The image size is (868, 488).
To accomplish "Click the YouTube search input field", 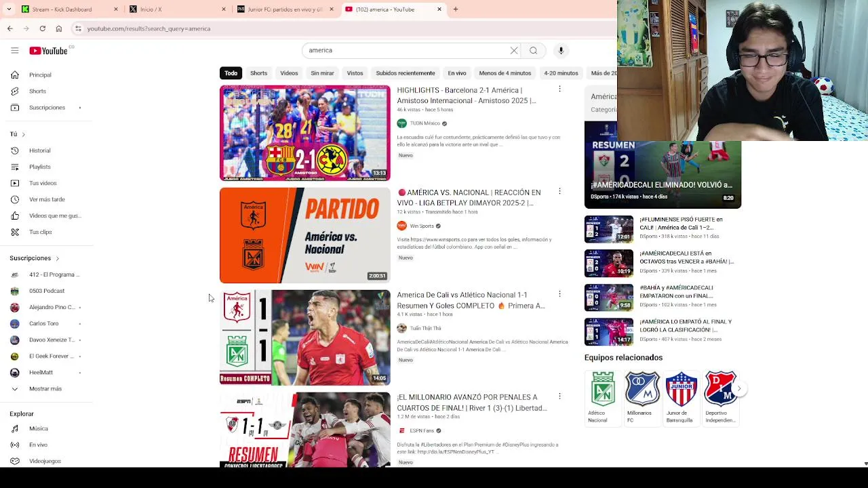I will tap(407, 50).
